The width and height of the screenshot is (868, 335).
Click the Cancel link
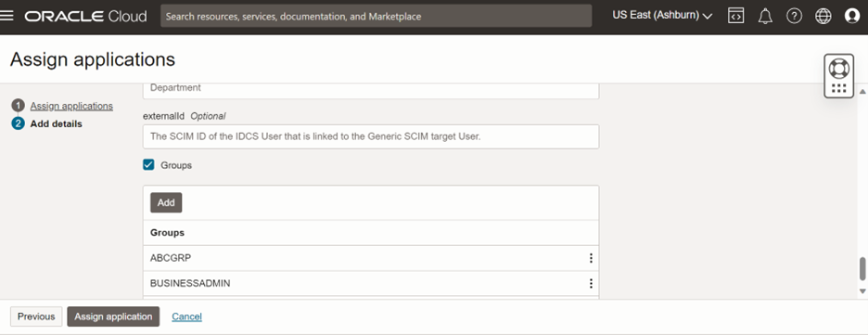(186, 316)
